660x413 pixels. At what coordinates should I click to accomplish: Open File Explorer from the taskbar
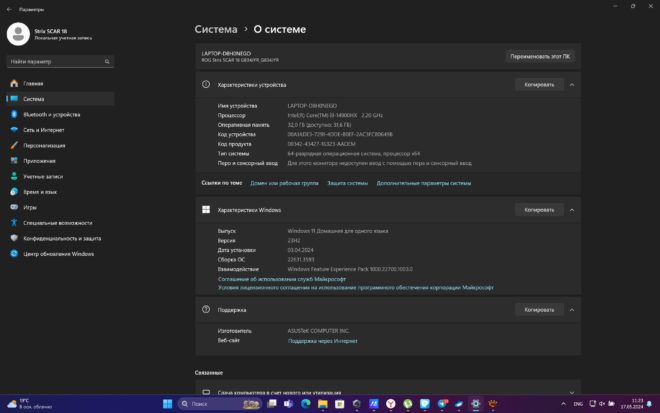pos(322,404)
